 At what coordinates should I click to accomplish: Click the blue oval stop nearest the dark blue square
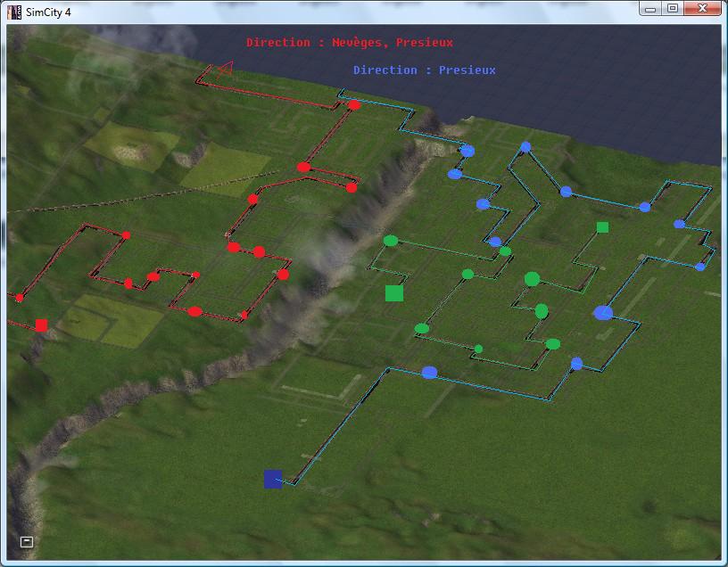point(429,373)
